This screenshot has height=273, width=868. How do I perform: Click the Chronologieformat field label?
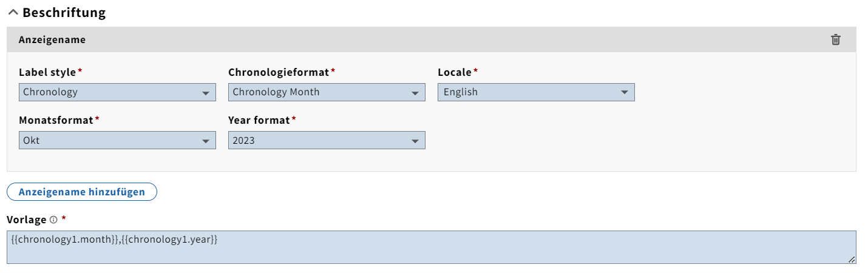click(x=279, y=72)
